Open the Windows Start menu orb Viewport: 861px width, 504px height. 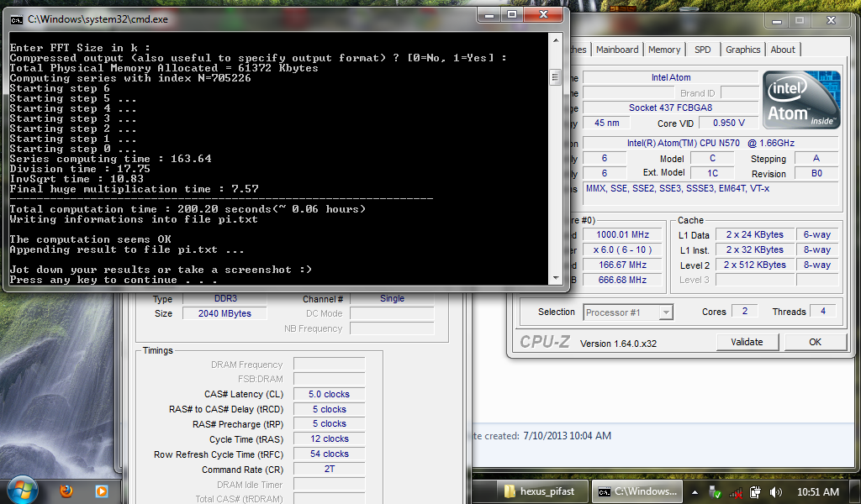point(23,490)
